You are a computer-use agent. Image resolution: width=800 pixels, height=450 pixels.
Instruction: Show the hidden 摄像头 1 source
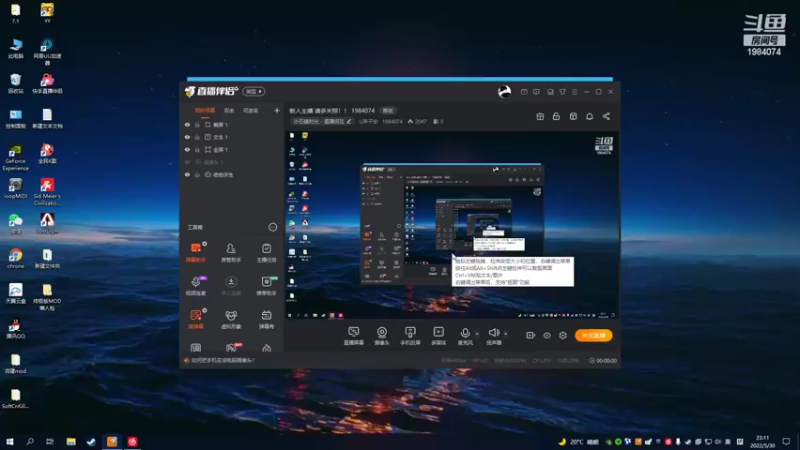pyautogui.click(x=187, y=162)
